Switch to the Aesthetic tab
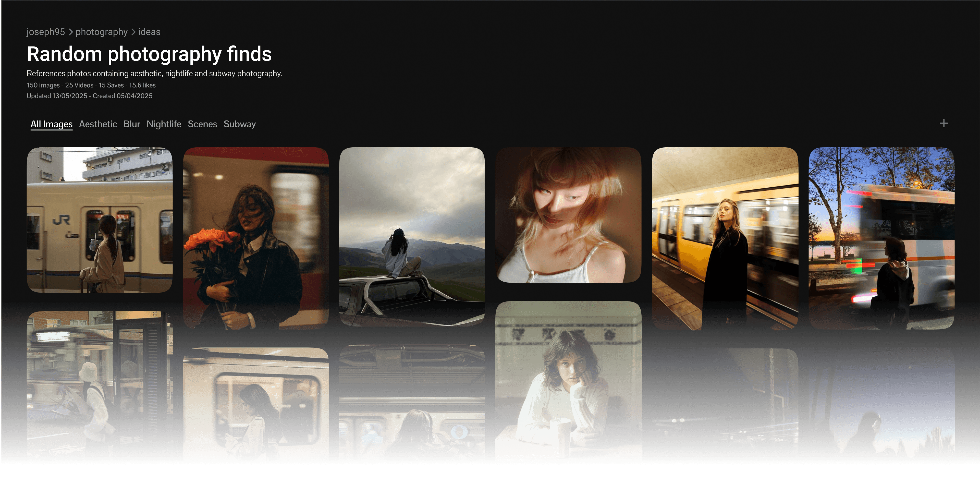980x484 pixels. (x=98, y=124)
